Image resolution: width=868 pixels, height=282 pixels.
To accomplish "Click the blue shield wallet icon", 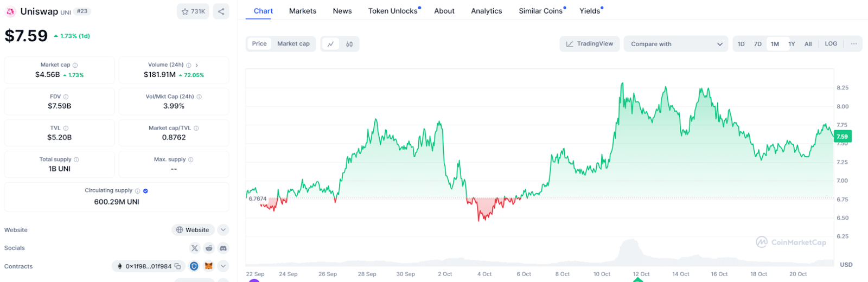I will coord(194,266).
